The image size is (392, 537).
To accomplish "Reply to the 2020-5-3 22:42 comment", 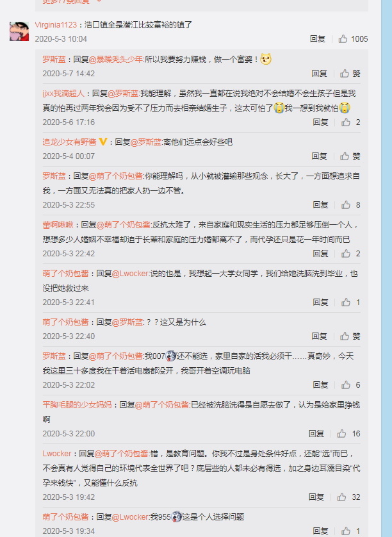I will tap(320, 253).
